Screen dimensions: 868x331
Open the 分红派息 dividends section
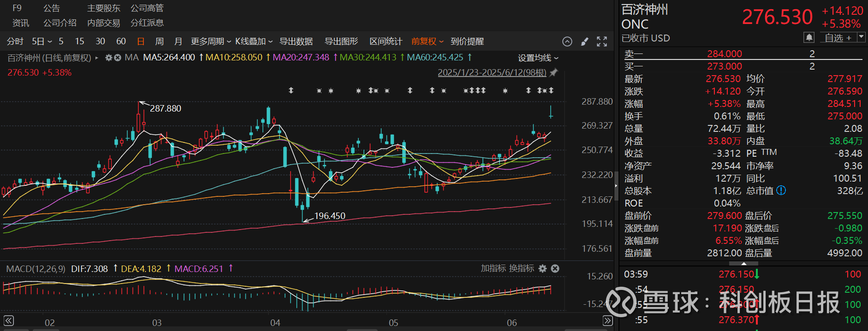tap(147, 23)
